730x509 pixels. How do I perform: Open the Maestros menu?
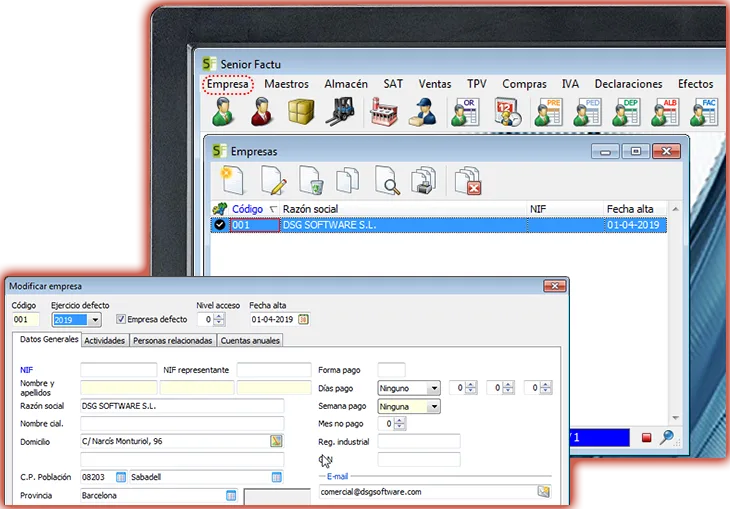coord(286,84)
